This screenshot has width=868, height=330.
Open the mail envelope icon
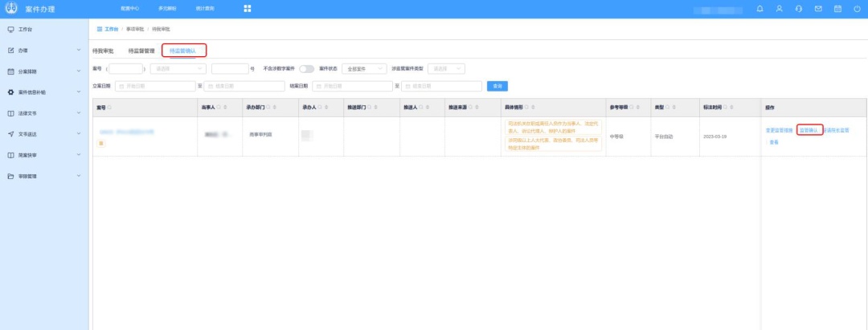pyautogui.click(x=818, y=9)
